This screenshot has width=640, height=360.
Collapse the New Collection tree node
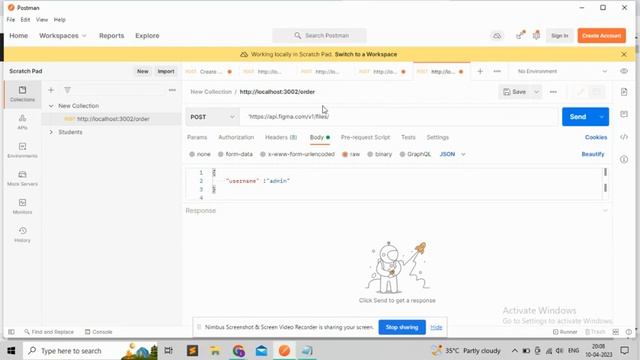pos(51,106)
